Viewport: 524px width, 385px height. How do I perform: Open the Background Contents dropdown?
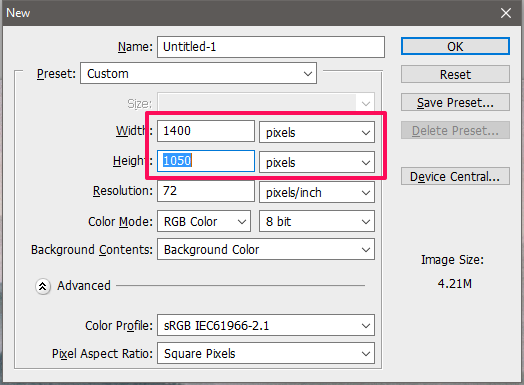point(266,249)
